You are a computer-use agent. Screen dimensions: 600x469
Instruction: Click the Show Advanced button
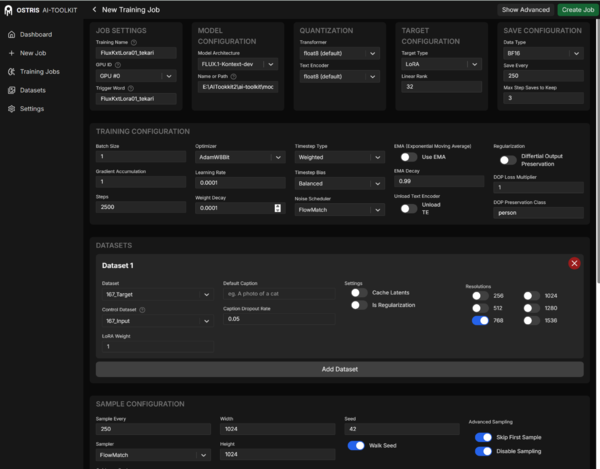tap(525, 9)
